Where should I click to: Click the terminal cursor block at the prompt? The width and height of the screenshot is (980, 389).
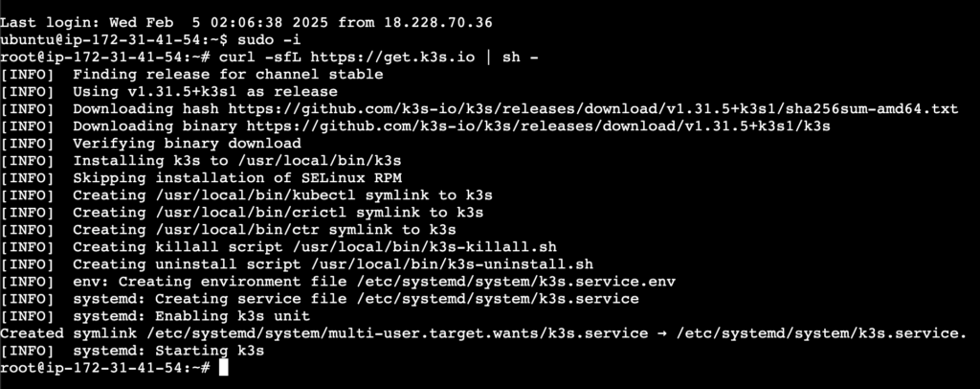pyautogui.click(x=224, y=368)
